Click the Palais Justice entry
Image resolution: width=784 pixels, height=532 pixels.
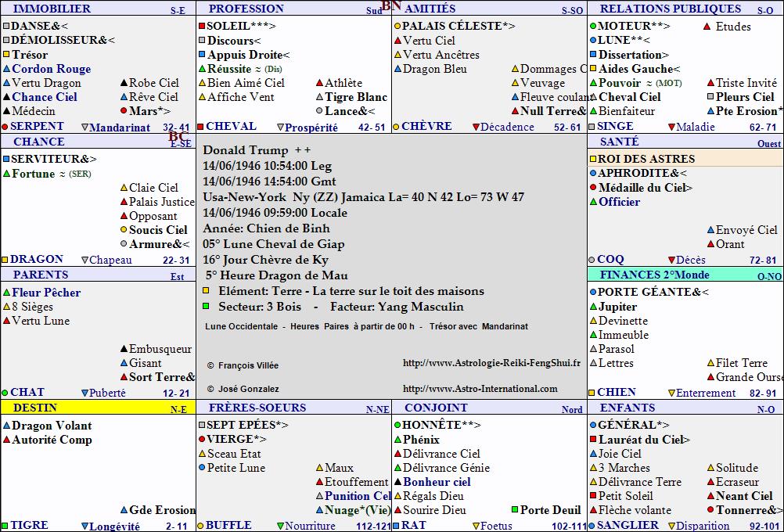[x=161, y=202]
